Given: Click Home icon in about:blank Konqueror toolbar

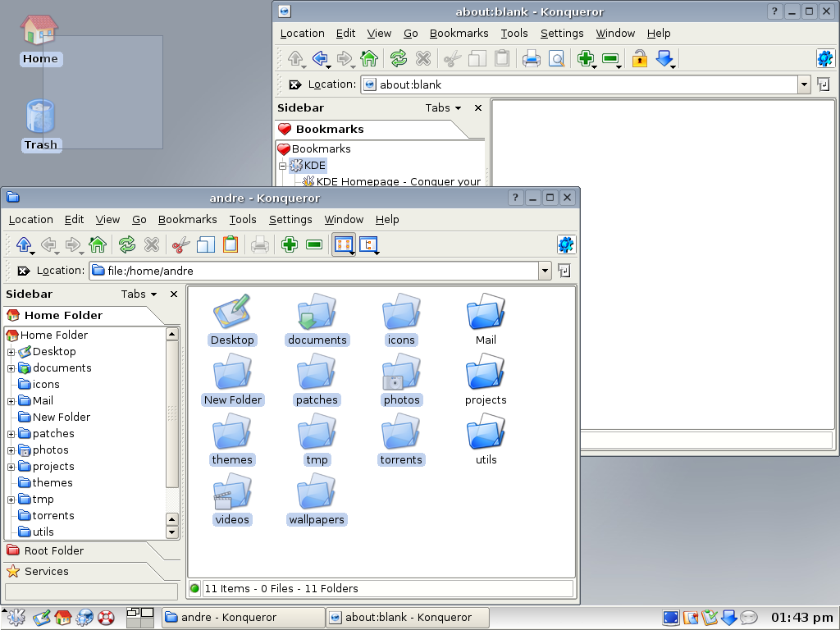Looking at the screenshot, I should (369, 58).
